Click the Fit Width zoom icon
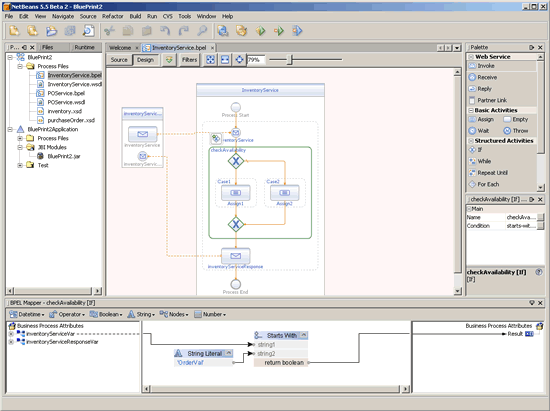 click(225, 60)
